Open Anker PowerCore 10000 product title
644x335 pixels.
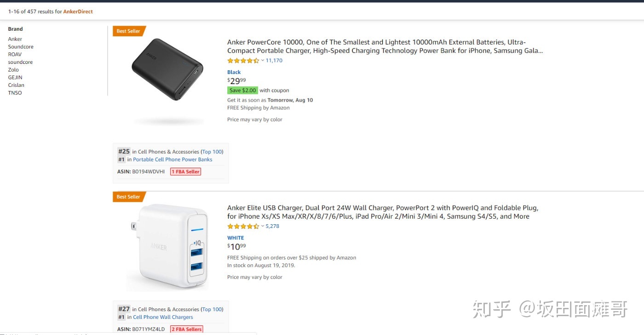(385, 46)
